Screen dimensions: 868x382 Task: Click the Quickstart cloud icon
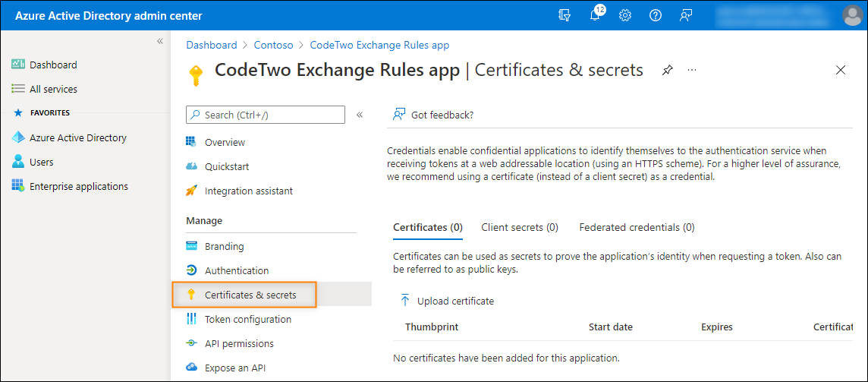[x=191, y=166]
